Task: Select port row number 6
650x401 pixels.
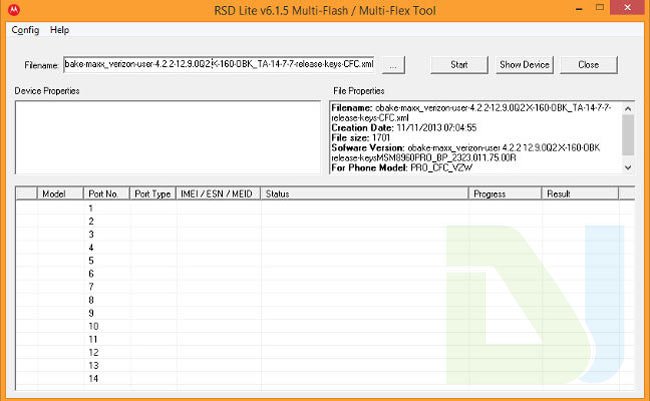Action: (x=325, y=274)
